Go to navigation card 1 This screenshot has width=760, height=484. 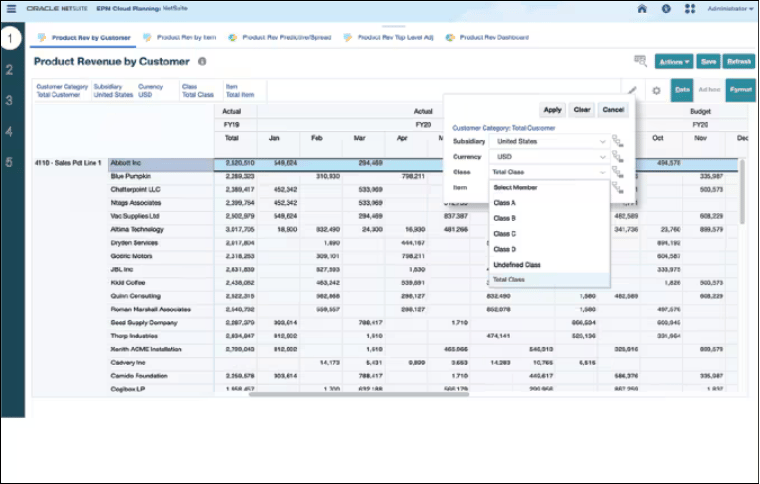tap(10, 38)
